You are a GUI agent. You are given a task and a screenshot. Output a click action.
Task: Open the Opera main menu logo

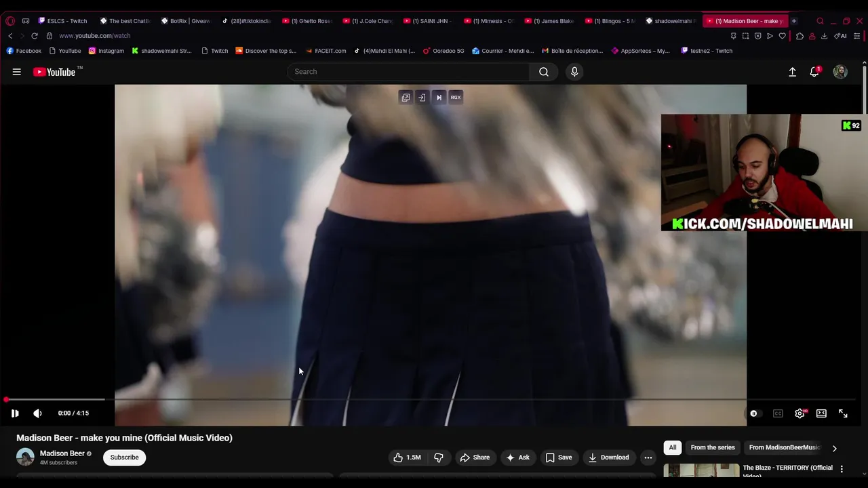click(x=10, y=21)
